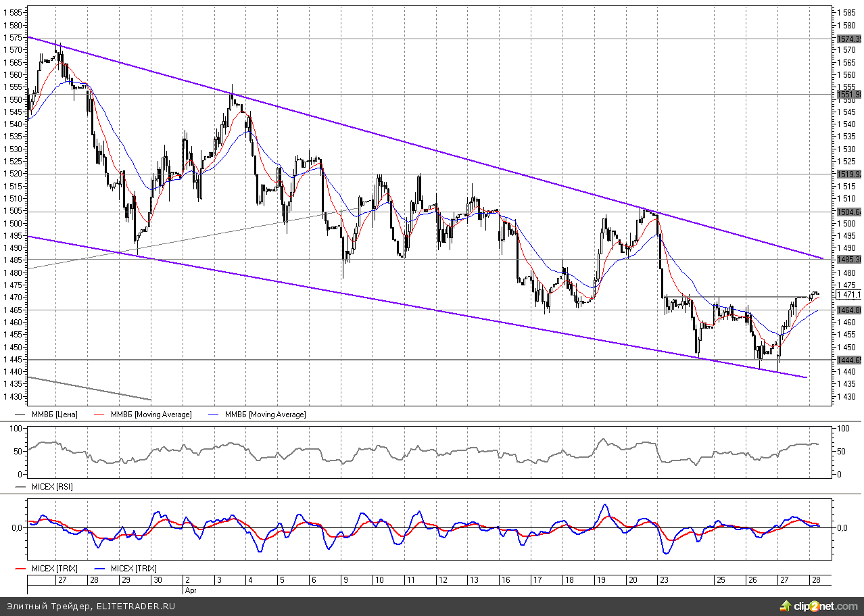
Task: Click the 1464.80 price level label
Action: pyautogui.click(x=848, y=310)
